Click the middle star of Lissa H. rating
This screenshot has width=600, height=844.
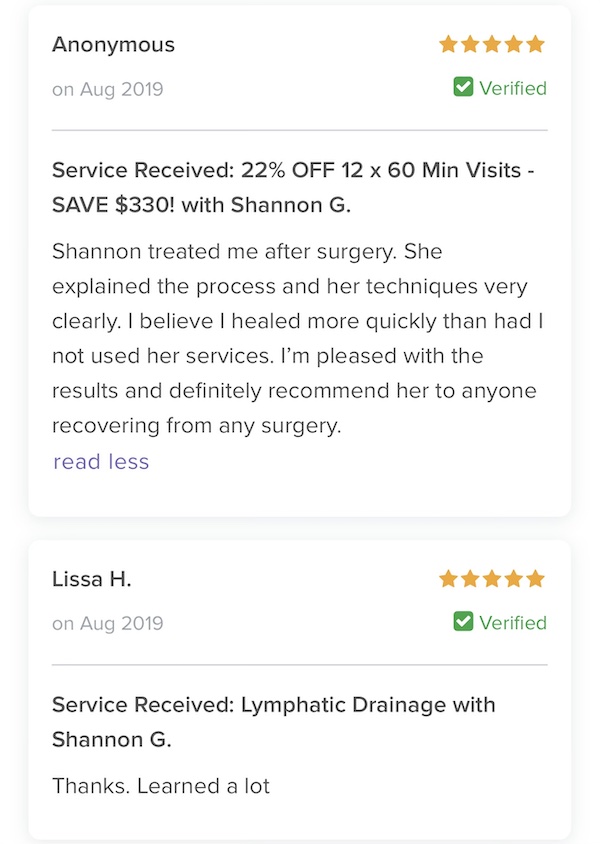(x=492, y=579)
